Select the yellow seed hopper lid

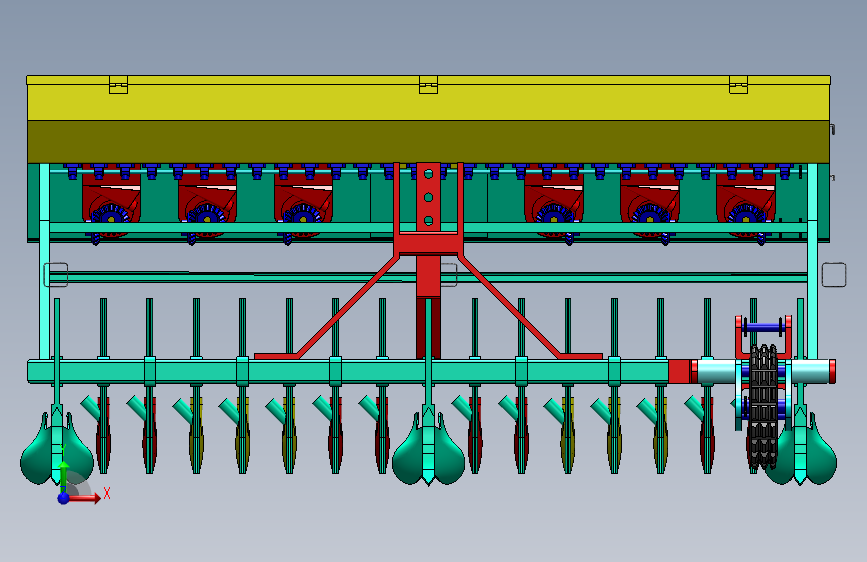point(429,98)
